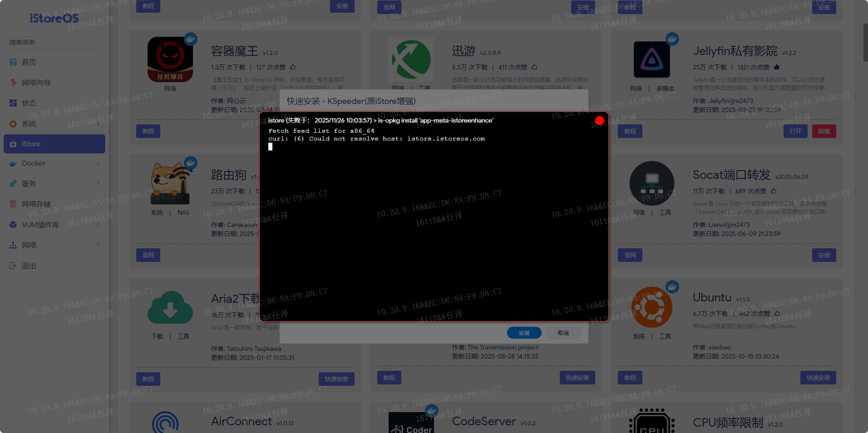Click the 网络 tag under Socat端口转发
This screenshot has width=868, height=433.
[639, 213]
